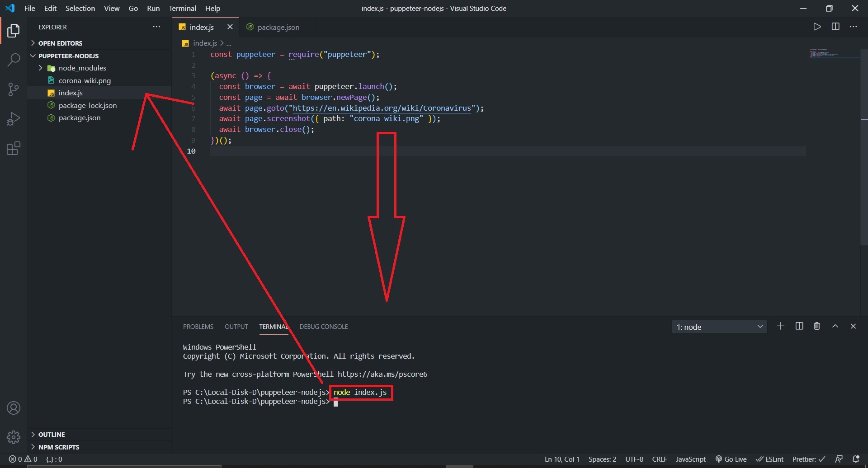The width and height of the screenshot is (868, 468).
Task: Open corona-wiki.png in the explorer
Action: point(85,80)
